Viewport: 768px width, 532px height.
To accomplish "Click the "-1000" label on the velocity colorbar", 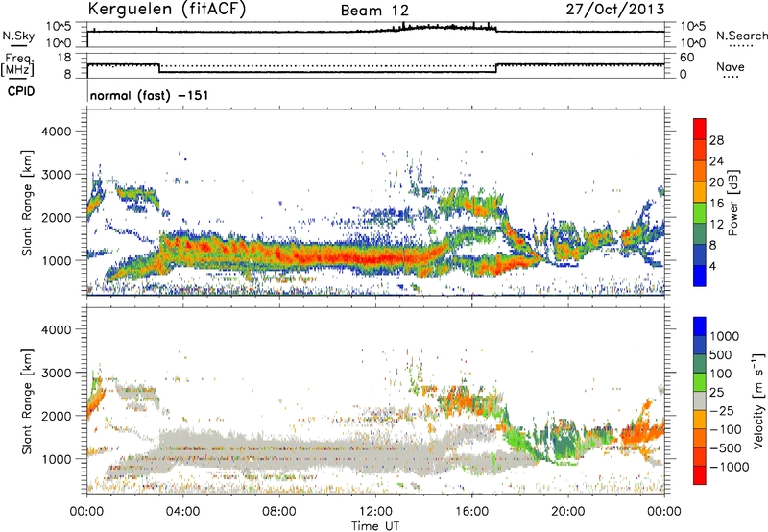I will coord(730,467).
